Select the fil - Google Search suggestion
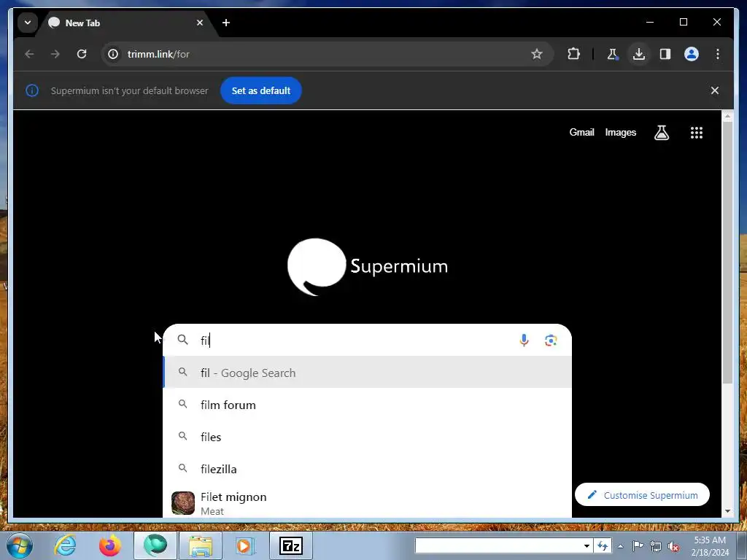The height and width of the screenshot is (560, 747). click(x=368, y=373)
